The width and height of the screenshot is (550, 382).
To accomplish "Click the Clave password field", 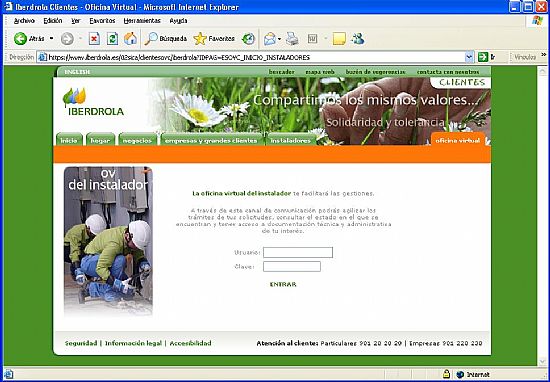I will [x=292, y=267].
